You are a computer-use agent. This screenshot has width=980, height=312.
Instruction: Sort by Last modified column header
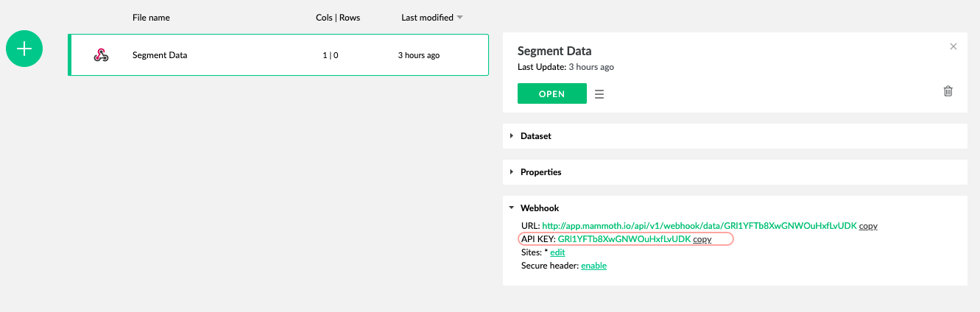pos(427,18)
